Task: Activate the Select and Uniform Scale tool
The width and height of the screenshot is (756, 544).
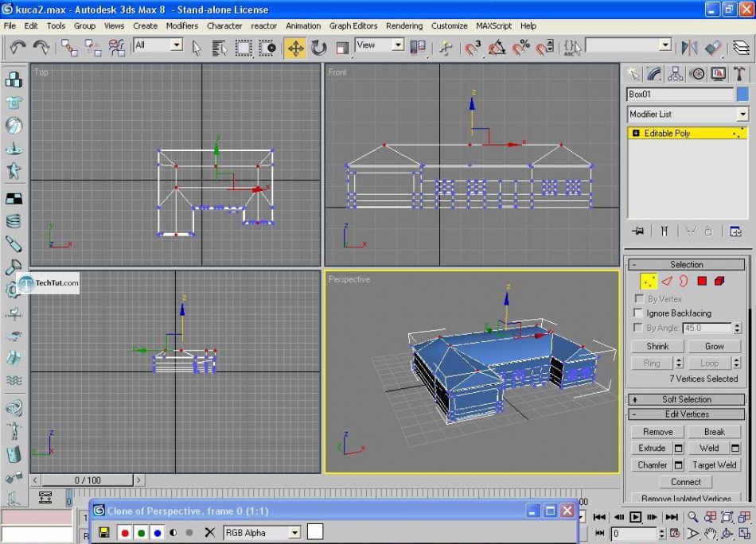Action: pyautogui.click(x=342, y=48)
